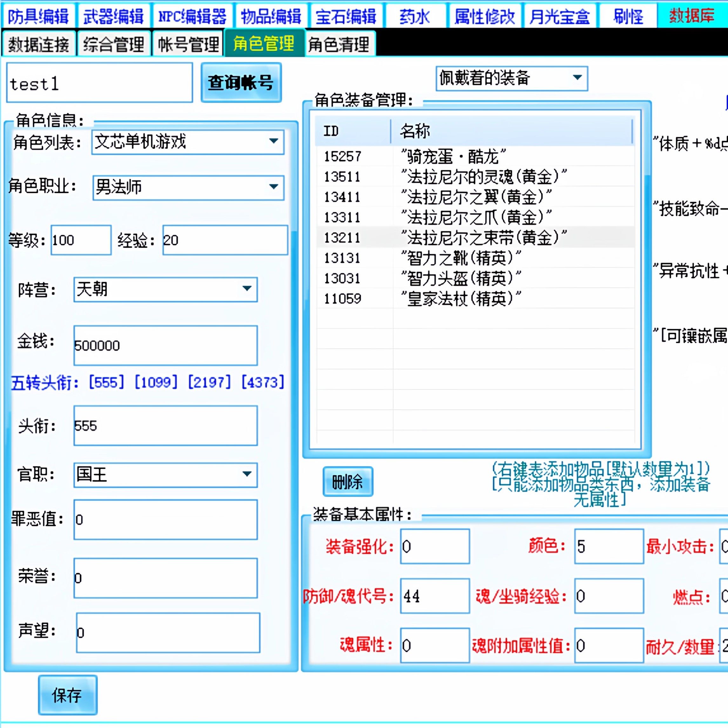Switch to the 角色清理 tab

click(339, 44)
